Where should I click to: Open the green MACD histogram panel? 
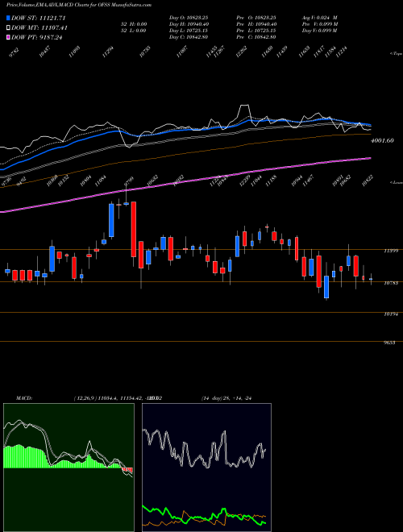[69, 468]
